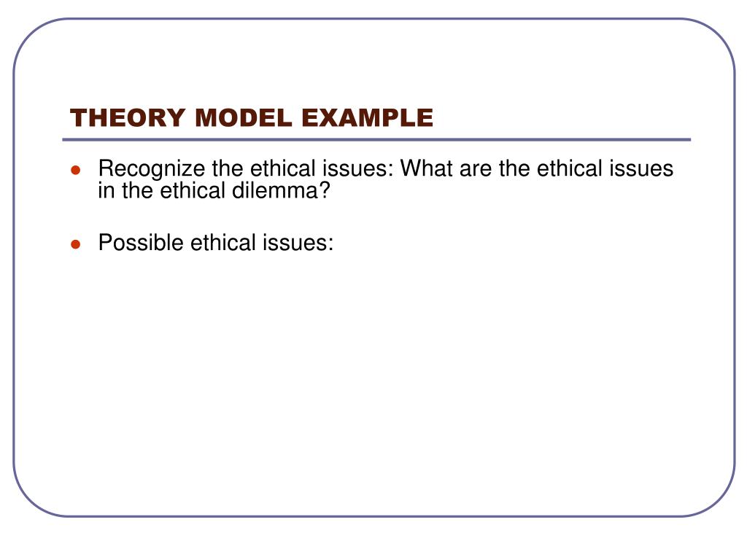Select the "THEORY MODEL EXAMPLE" slide title
Viewport: 747px width, 560px height.
point(252,117)
